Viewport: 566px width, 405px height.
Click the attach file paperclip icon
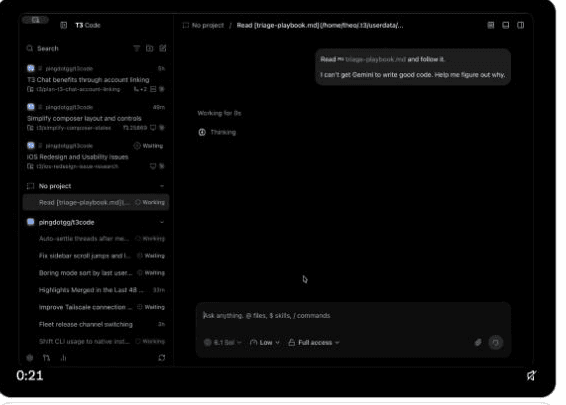[x=478, y=342]
